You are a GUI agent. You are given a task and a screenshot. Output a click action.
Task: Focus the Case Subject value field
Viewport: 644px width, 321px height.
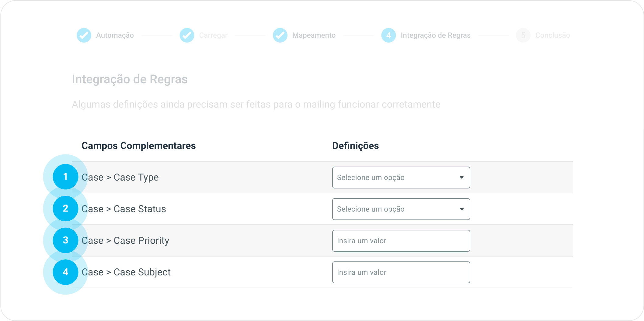(x=401, y=272)
